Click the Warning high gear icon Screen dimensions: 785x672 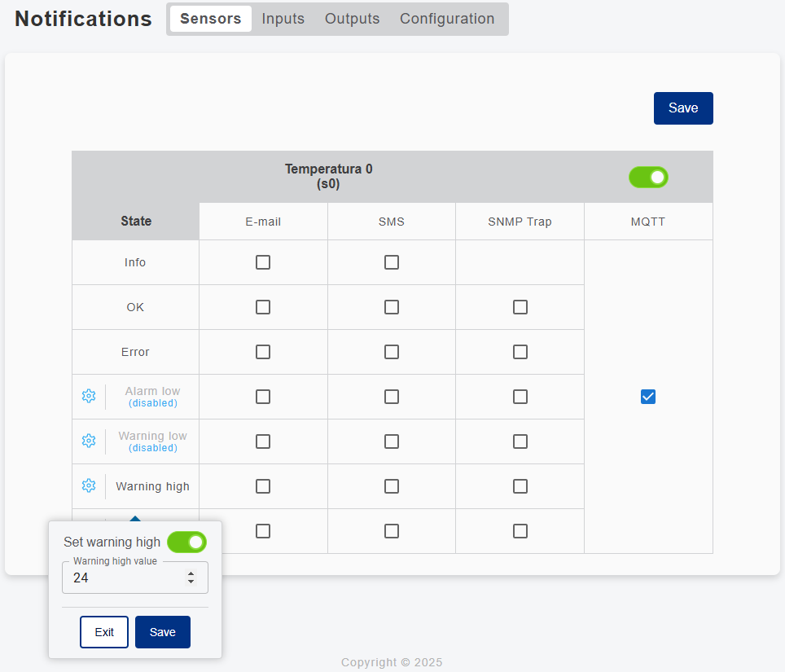coord(89,485)
